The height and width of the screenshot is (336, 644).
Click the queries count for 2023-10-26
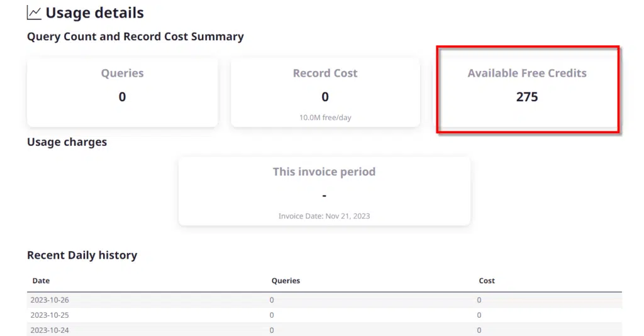272,300
